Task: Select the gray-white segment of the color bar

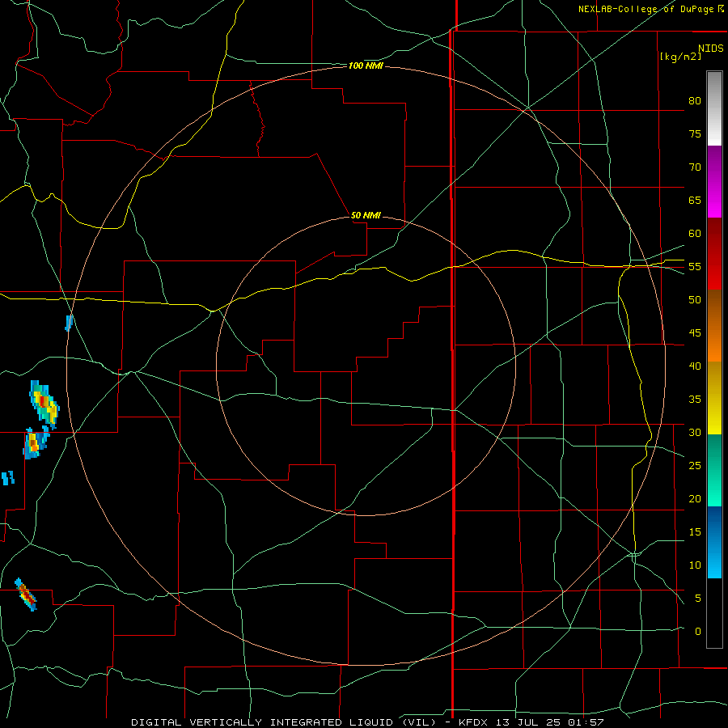Action: (714, 108)
